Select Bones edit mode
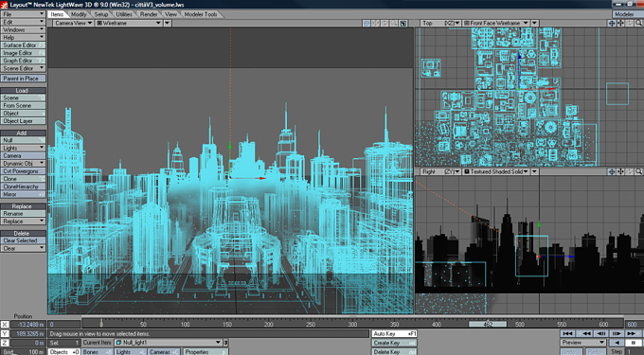 98,352
